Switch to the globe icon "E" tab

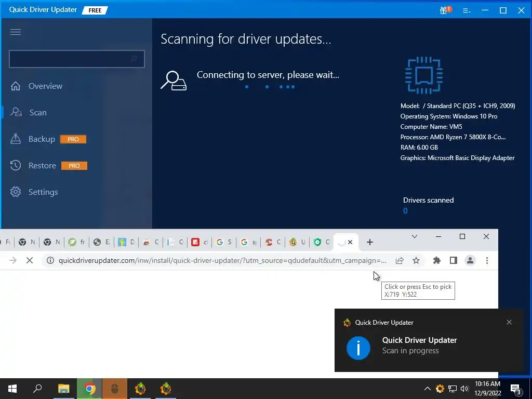click(101, 242)
